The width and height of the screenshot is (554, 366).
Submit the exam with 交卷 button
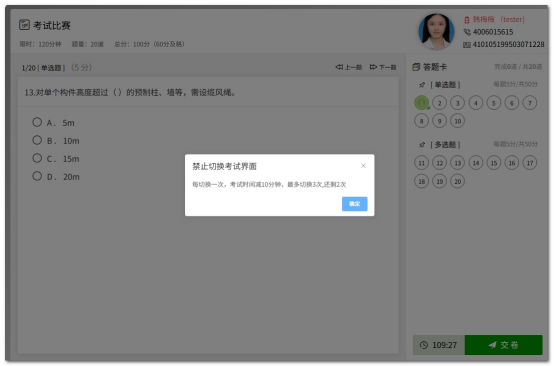(503, 345)
